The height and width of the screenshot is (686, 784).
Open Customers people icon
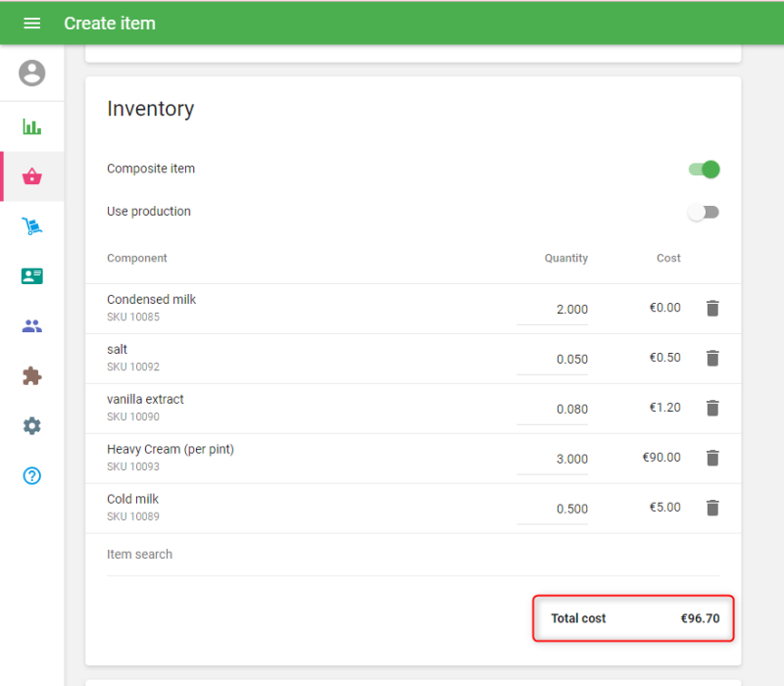tap(32, 326)
